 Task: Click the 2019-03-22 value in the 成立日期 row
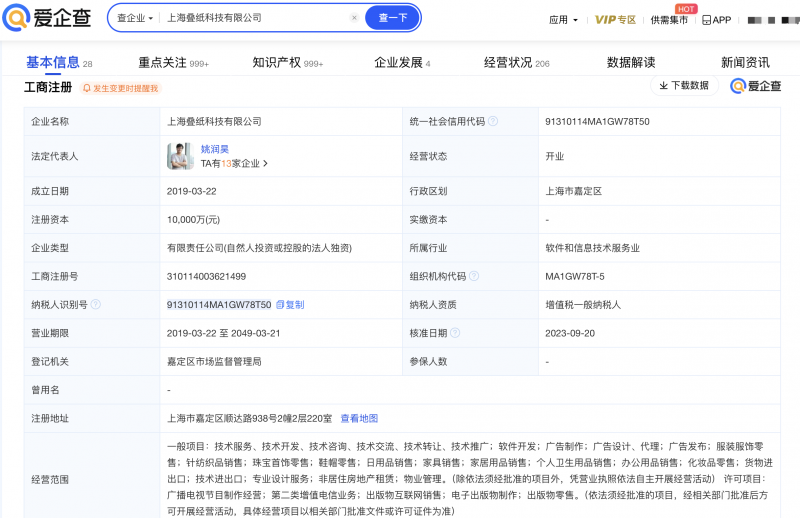click(x=191, y=191)
